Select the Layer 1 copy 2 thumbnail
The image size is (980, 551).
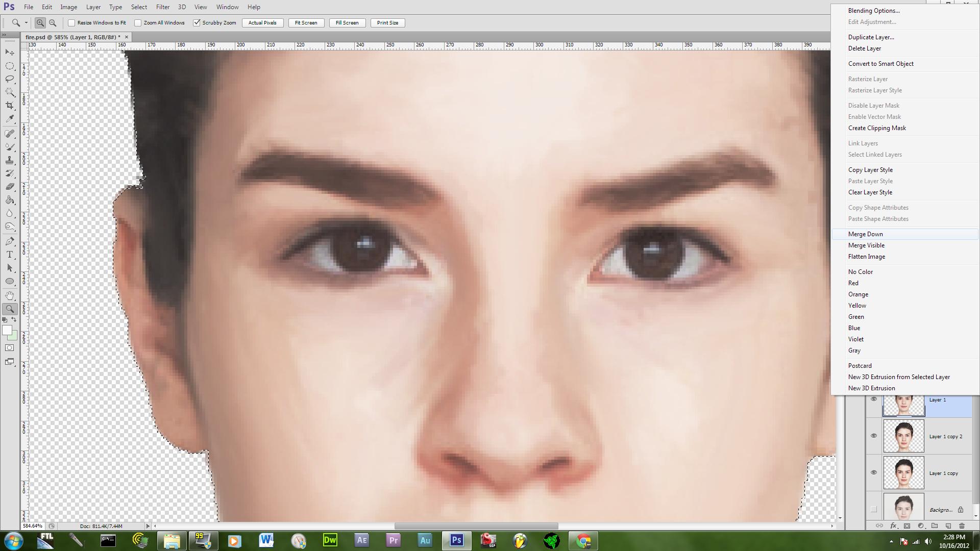coord(903,436)
